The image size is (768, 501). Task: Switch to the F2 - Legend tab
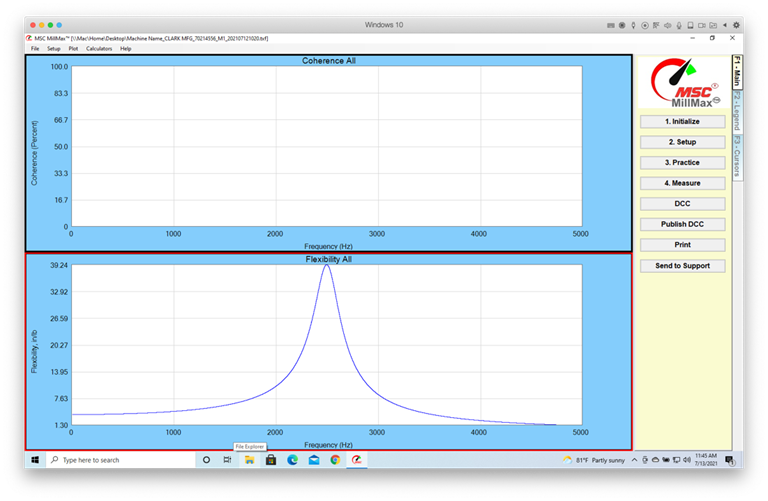[x=737, y=111]
